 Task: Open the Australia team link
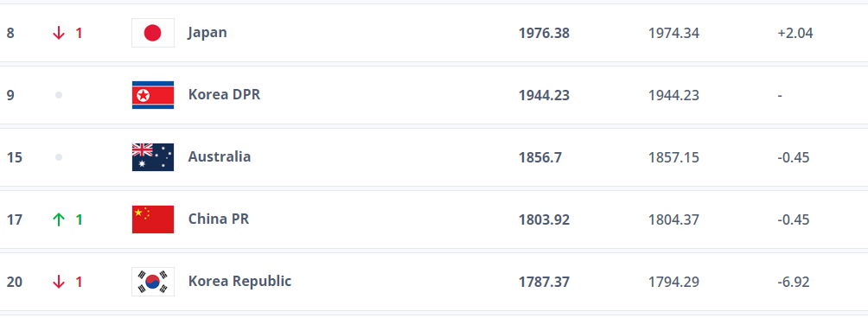(220, 156)
